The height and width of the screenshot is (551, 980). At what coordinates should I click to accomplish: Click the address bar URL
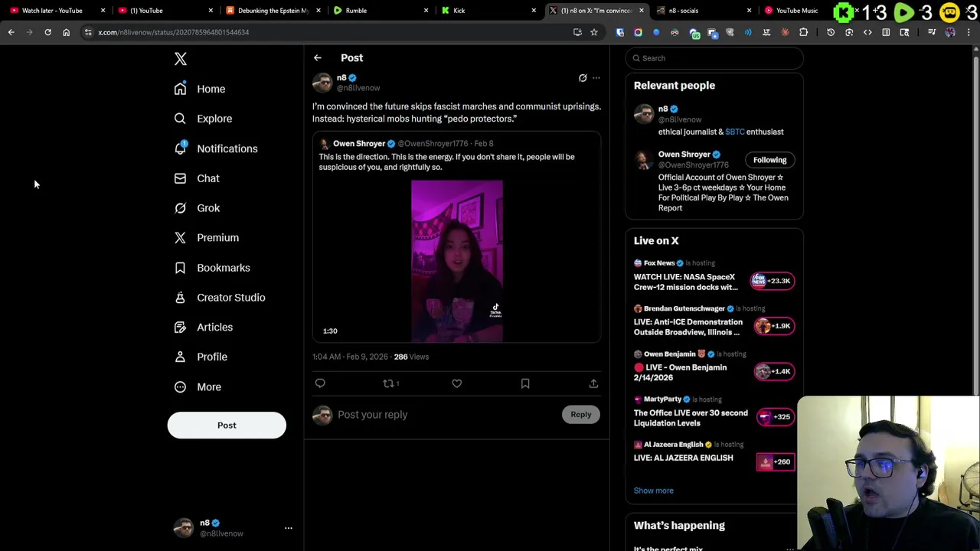pyautogui.click(x=174, y=32)
